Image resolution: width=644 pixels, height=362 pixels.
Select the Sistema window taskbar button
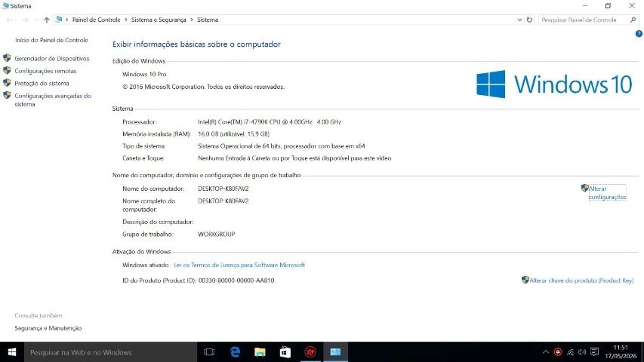[x=335, y=352]
